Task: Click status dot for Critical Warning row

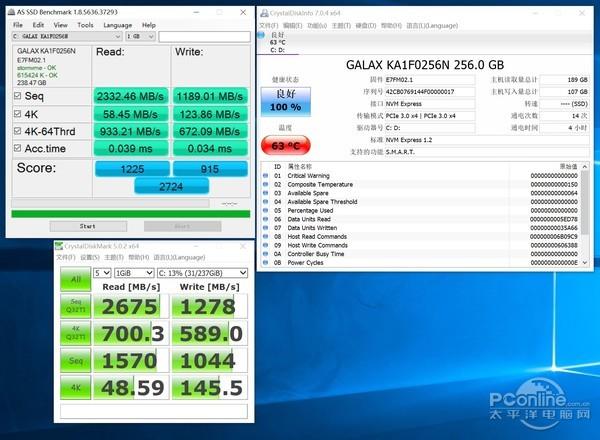Action: pyautogui.click(x=266, y=176)
